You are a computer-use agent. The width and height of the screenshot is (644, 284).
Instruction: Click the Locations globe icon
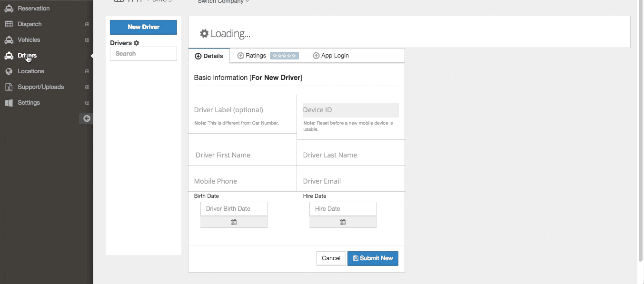(9, 71)
